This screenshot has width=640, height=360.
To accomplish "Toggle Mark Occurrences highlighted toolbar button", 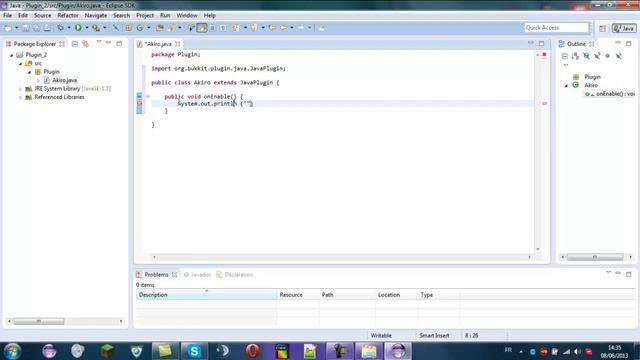I will tap(202, 28).
